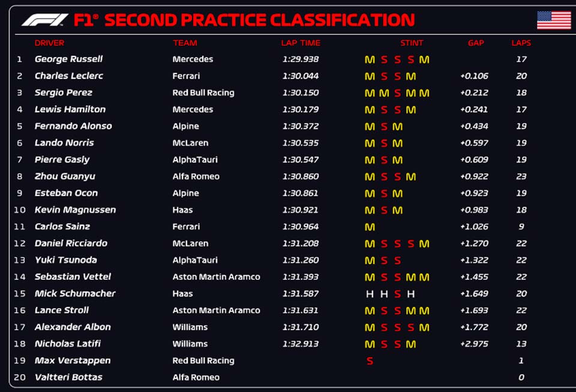The height and width of the screenshot is (392, 576).
Task: Click the United States flag icon
Action: [553, 20]
